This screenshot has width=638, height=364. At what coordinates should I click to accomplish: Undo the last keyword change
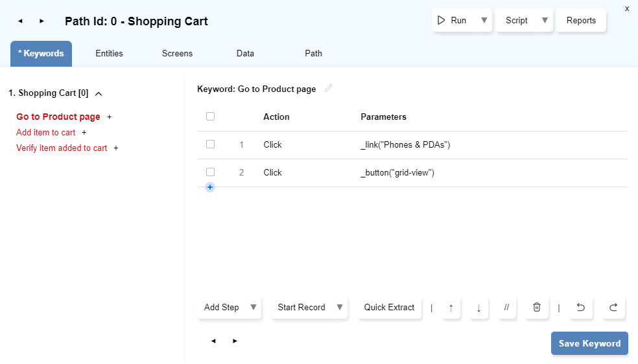(581, 308)
